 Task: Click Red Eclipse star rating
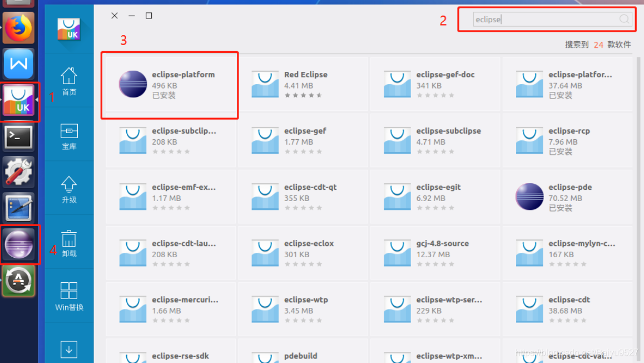pos(303,95)
